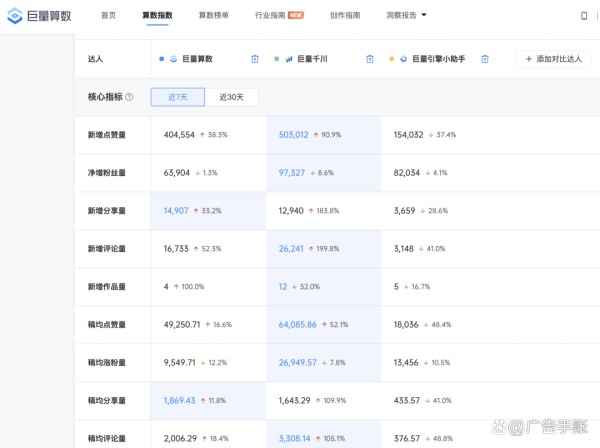Click value 16,733

click(176, 249)
